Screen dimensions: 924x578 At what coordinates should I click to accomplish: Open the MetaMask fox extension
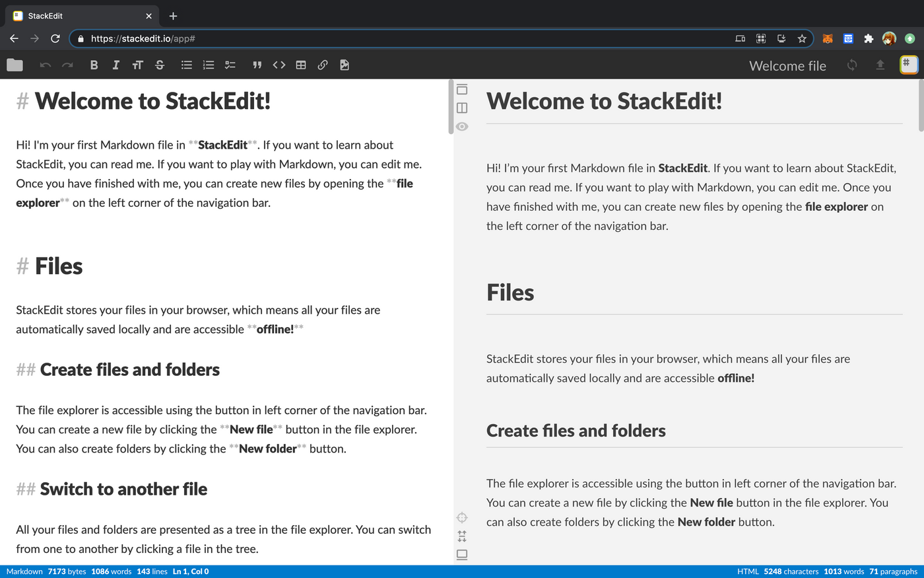(828, 38)
